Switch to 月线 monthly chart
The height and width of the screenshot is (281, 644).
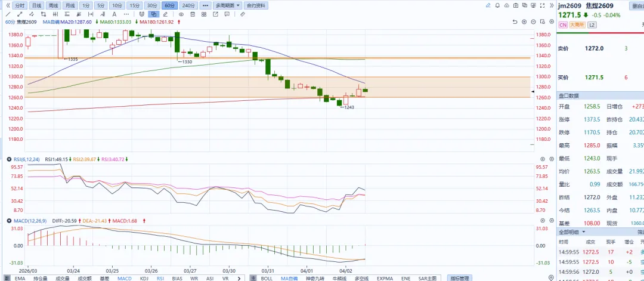pyautogui.click(x=70, y=6)
